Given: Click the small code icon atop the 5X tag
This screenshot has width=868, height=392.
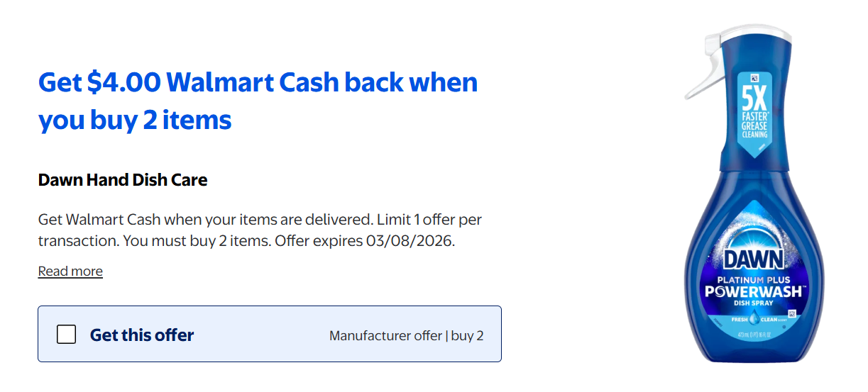Looking at the screenshot, I should tap(754, 77).
